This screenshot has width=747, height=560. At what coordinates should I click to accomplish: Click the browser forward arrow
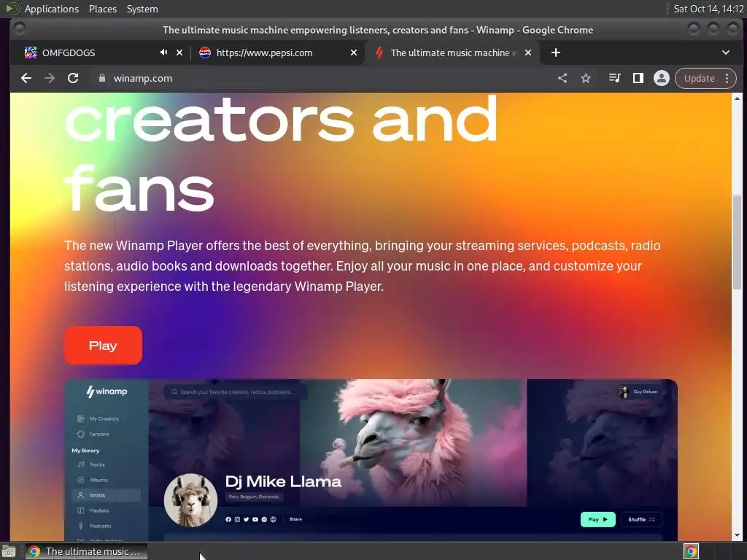pos(50,78)
